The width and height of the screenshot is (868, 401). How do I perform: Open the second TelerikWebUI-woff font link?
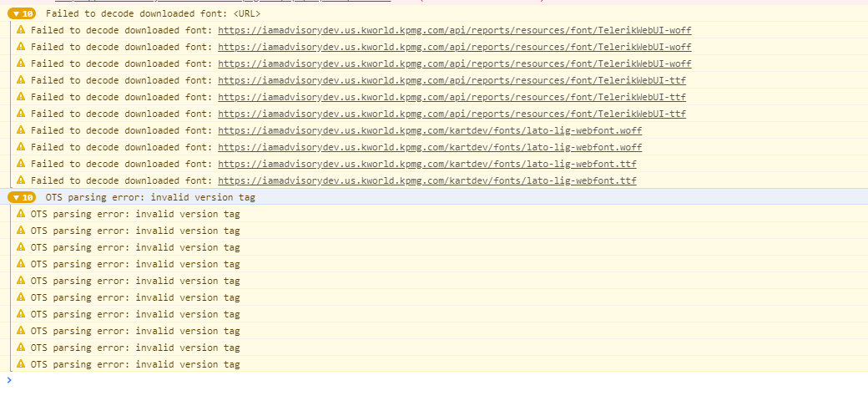(454, 47)
